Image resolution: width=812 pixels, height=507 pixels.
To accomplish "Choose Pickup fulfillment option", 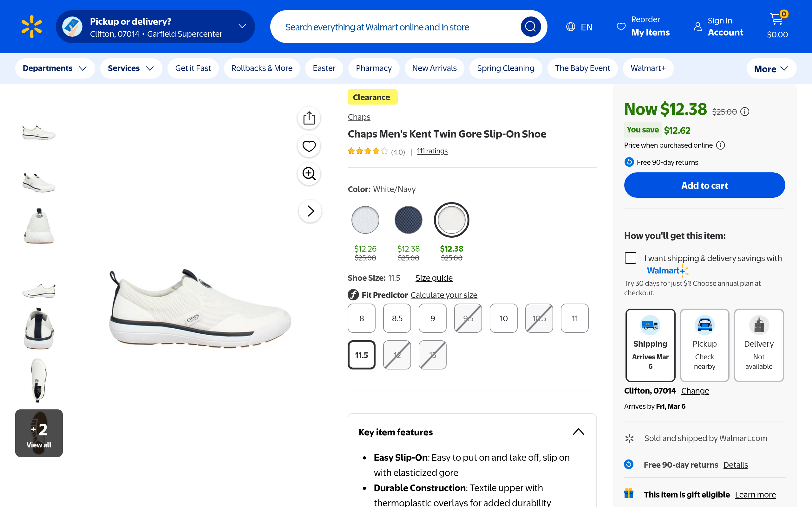I will click(704, 345).
